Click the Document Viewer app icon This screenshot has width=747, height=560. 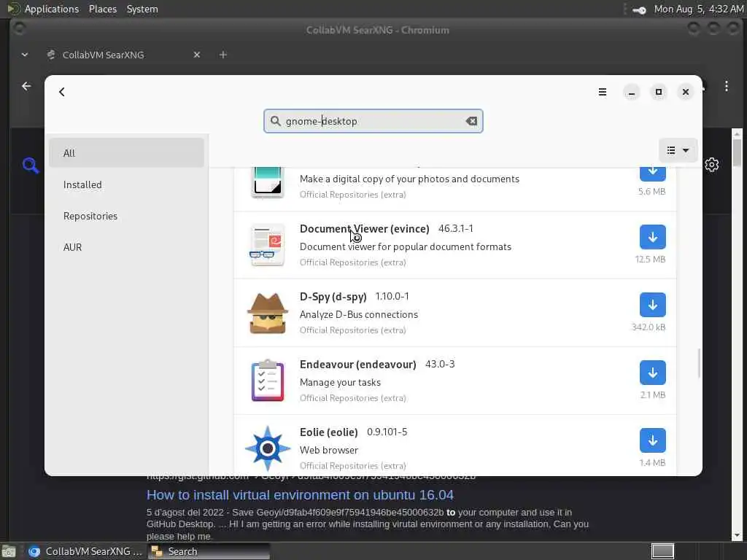point(267,245)
